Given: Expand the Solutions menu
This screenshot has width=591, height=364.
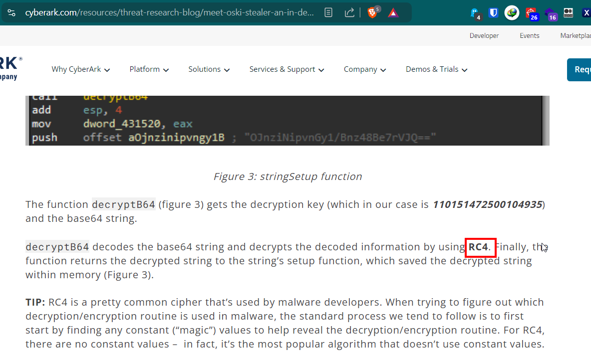Looking at the screenshot, I should 209,69.
